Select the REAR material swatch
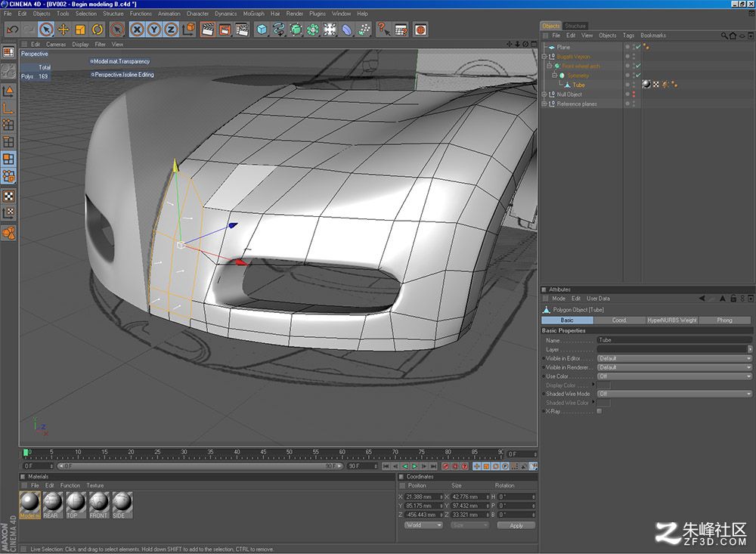756x554 pixels. tap(52, 505)
